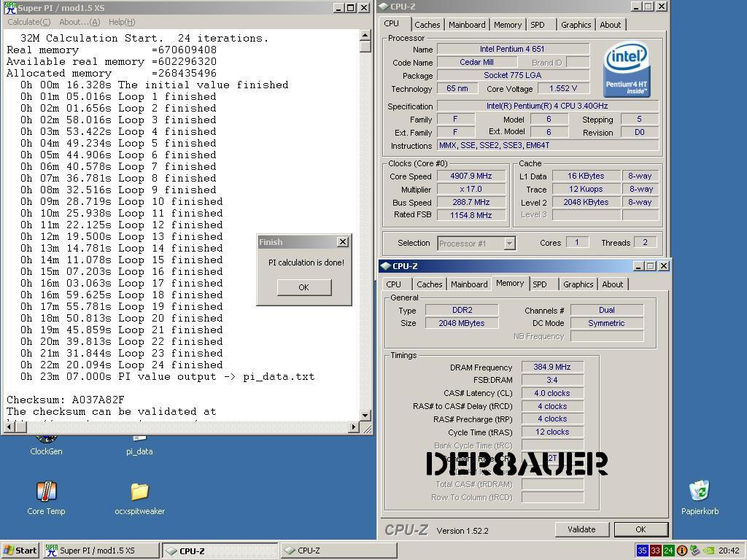
Task: Click the CAS# Latency 4.0 clocks value
Action: (552, 393)
